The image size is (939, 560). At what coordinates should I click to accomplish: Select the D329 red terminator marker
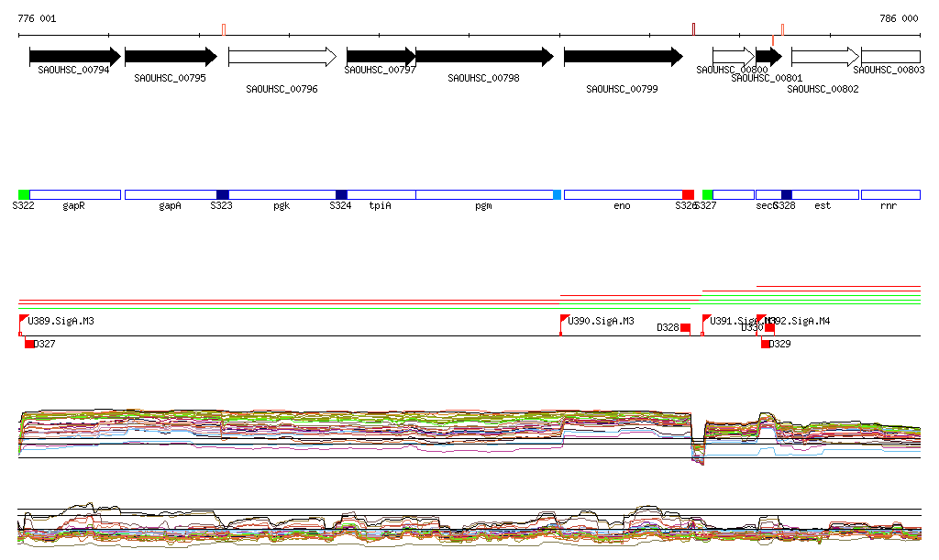coord(766,344)
